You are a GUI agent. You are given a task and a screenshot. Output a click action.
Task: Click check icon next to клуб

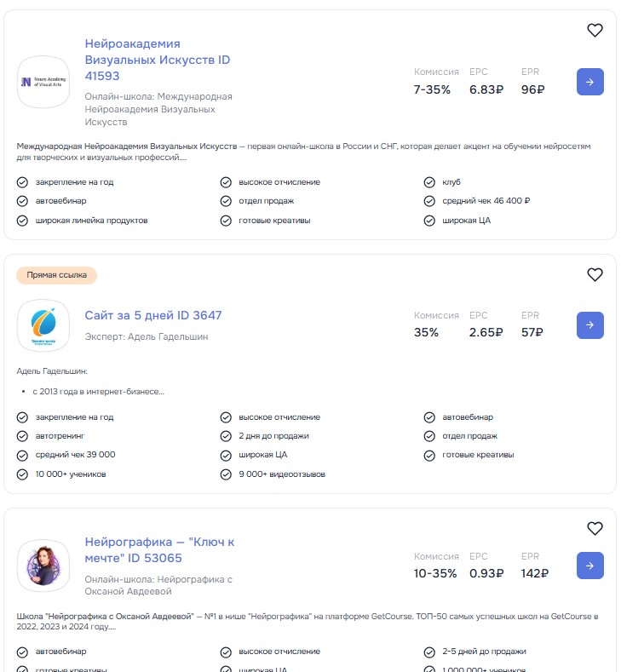point(429,182)
